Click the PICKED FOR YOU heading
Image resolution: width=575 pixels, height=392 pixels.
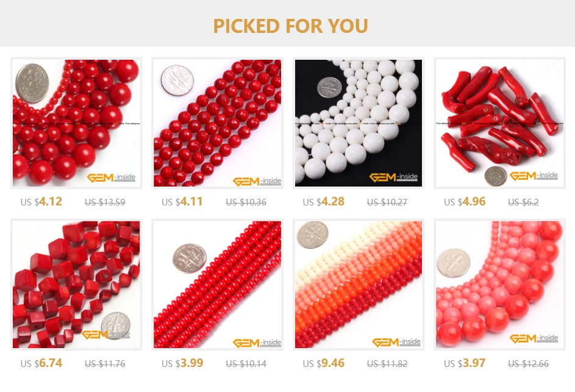pyautogui.click(x=290, y=26)
